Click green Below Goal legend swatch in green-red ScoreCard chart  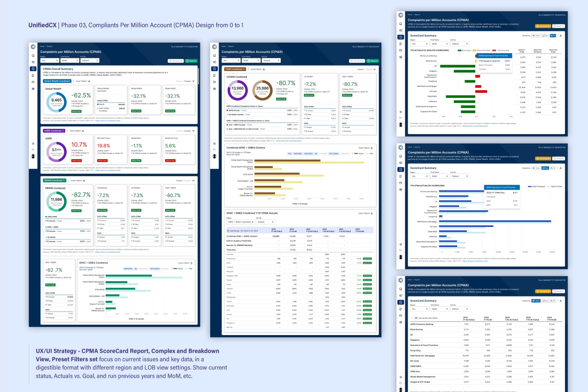pos(460,50)
